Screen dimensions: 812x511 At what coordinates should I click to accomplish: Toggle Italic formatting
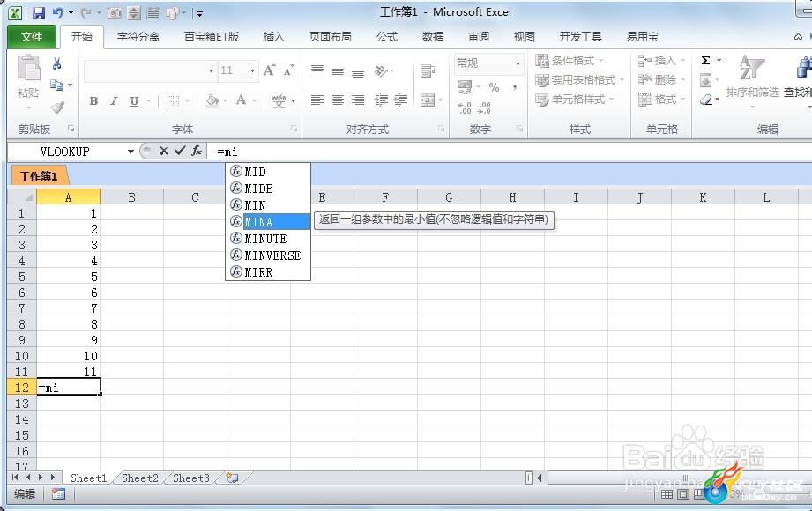click(114, 101)
